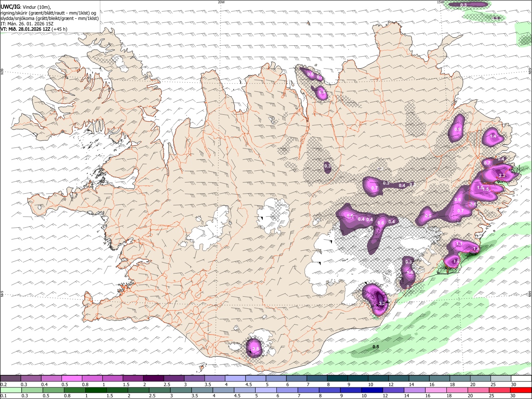Click the red swatch ending the rain scale

(521, 390)
